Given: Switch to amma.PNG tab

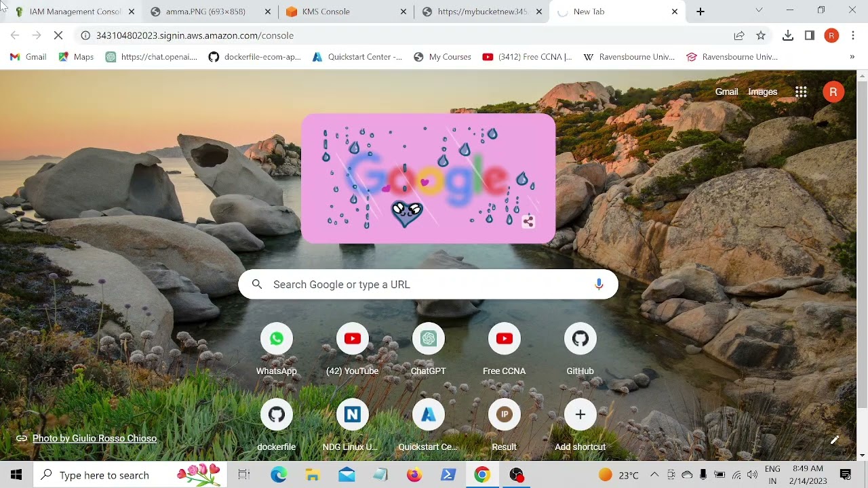Looking at the screenshot, I should coord(210,12).
